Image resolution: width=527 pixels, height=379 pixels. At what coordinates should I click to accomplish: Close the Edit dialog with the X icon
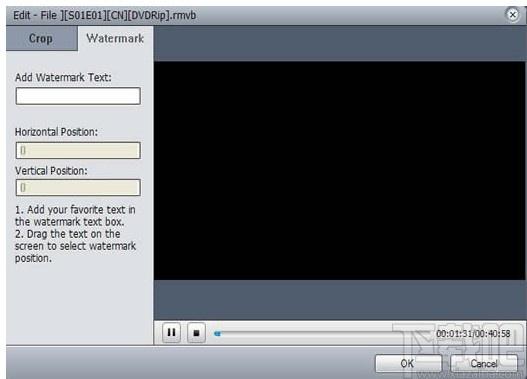click(513, 15)
